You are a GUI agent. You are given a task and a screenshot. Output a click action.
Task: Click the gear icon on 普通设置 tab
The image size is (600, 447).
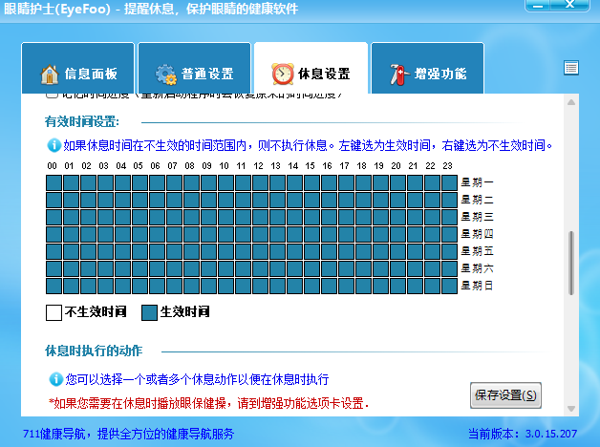pyautogui.click(x=165, y=73)
